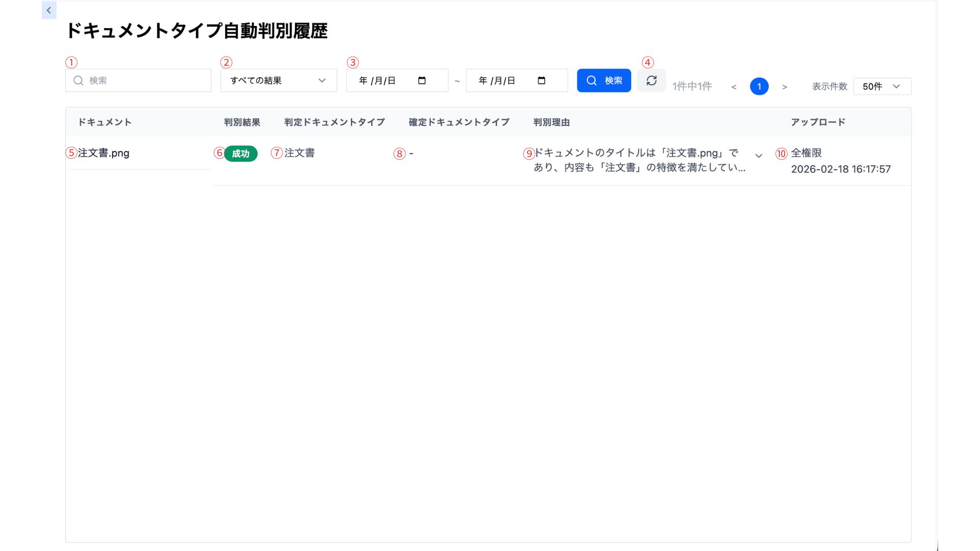
Task: Open the 注文書.png document row
Action: [x=104, y=153]
